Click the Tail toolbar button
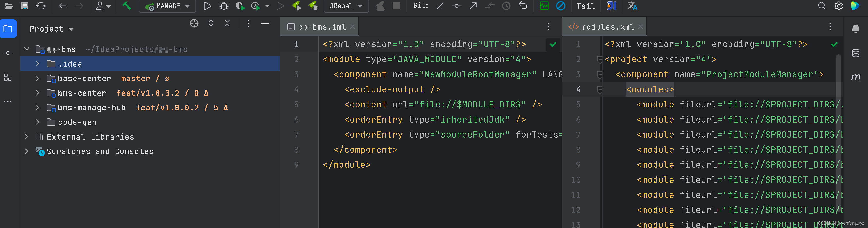 click(x=586, y=6)
